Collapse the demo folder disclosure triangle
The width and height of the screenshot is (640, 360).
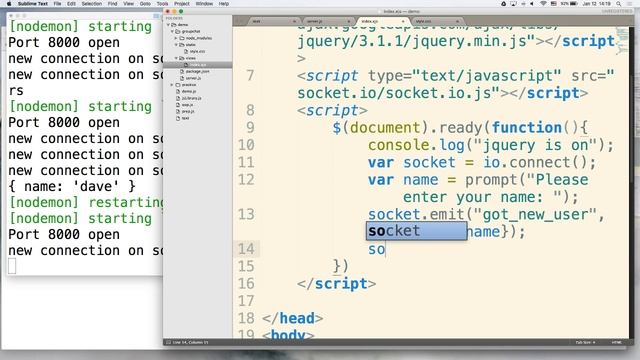[x=168, y=25]
